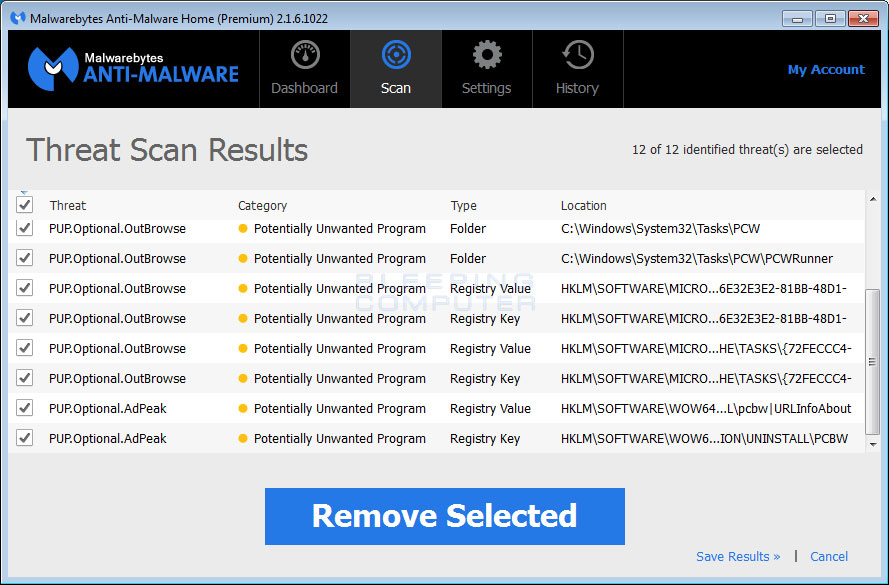
Task: Click 'Folder' type in Tasks\PCW row
Action: (468, 228)
